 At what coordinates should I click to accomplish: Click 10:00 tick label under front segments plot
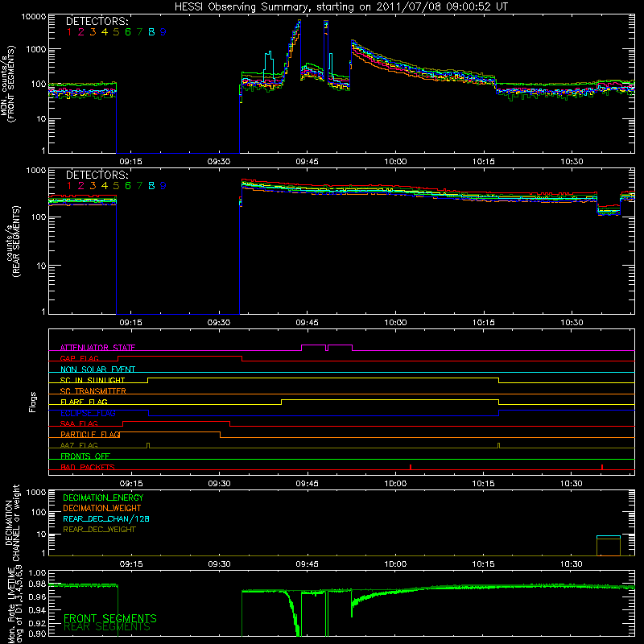(x=395, y=162)
